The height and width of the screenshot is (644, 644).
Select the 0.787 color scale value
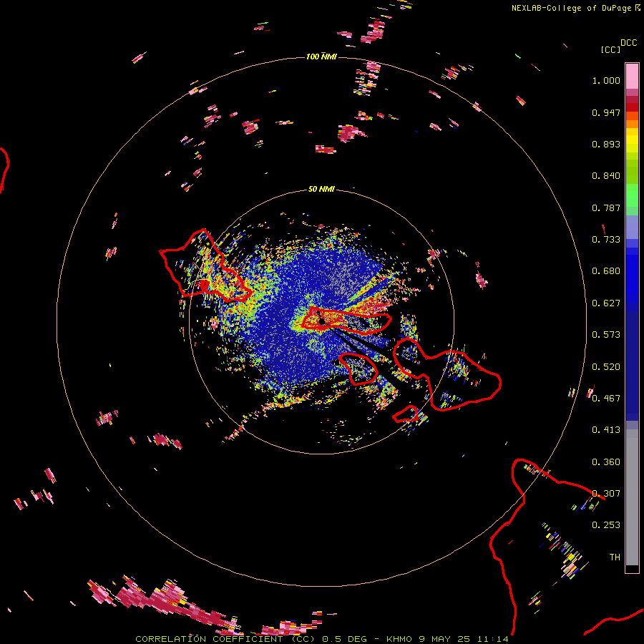point(606,208)
